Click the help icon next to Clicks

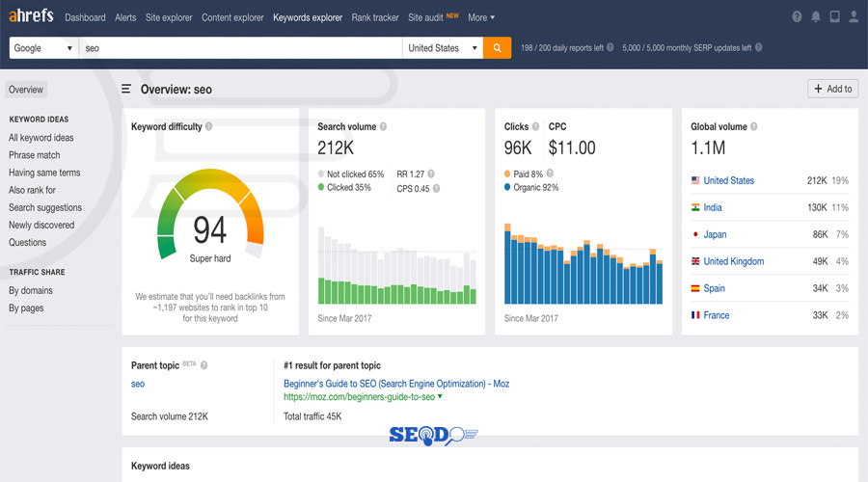click(535, 126)
